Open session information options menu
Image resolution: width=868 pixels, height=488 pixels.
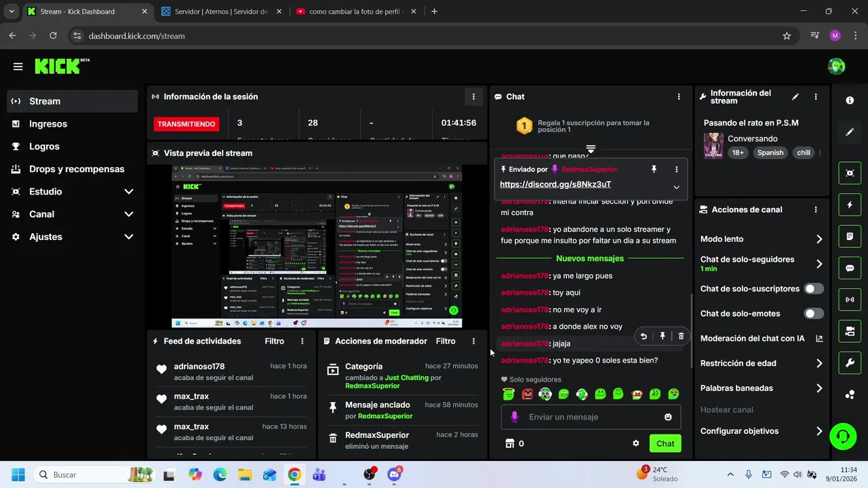[473, 96]
